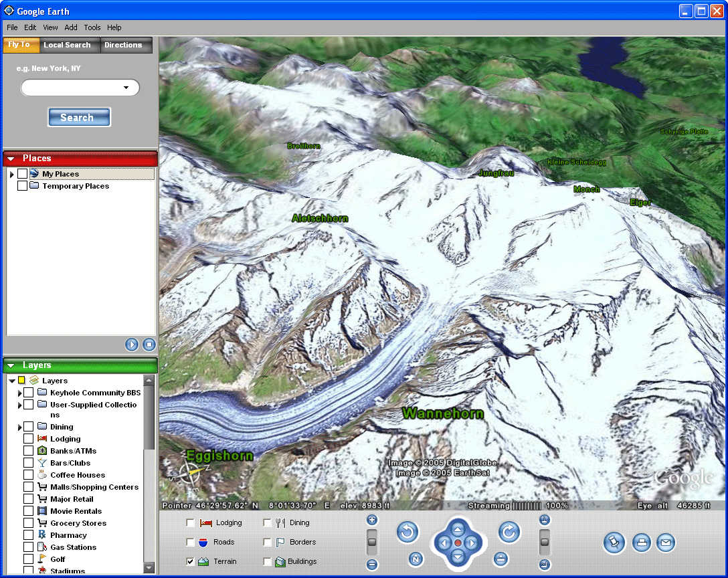The width and height of the screenshot is (728, 578).
Task: Collapse the Places panel
Action: (x=11, y=159)
